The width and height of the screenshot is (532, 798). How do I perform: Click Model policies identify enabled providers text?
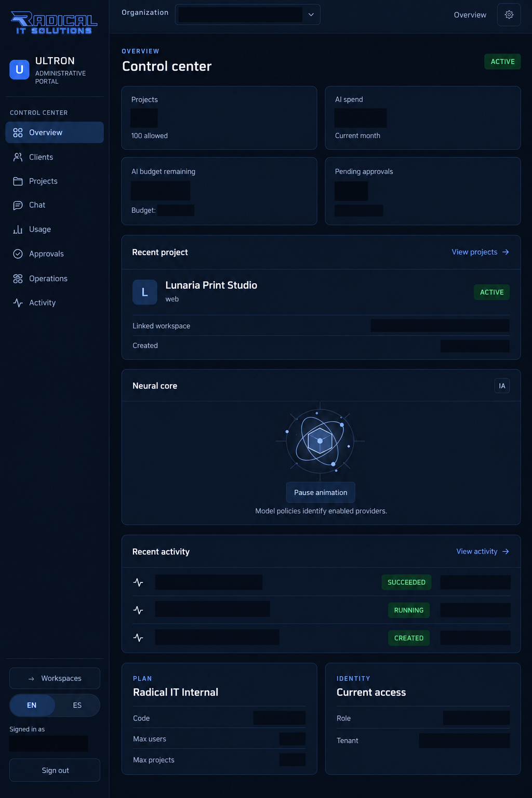321,511
